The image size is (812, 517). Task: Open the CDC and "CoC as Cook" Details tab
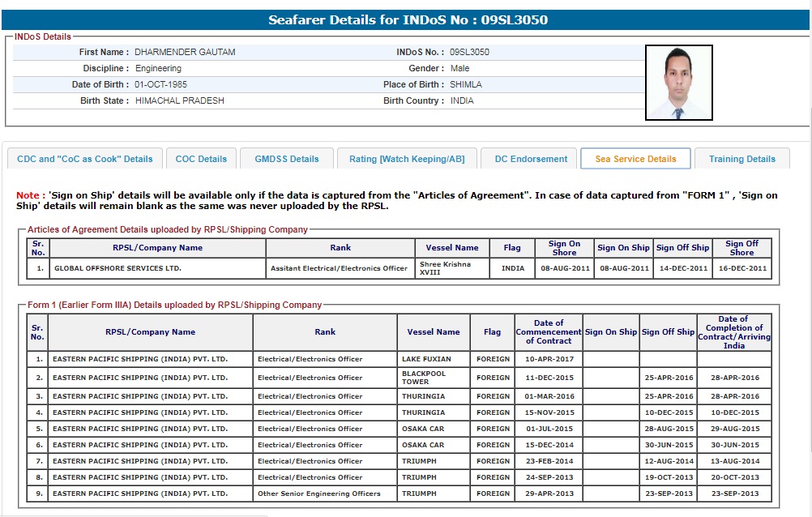pyautogui.click(x=85, y=159)
